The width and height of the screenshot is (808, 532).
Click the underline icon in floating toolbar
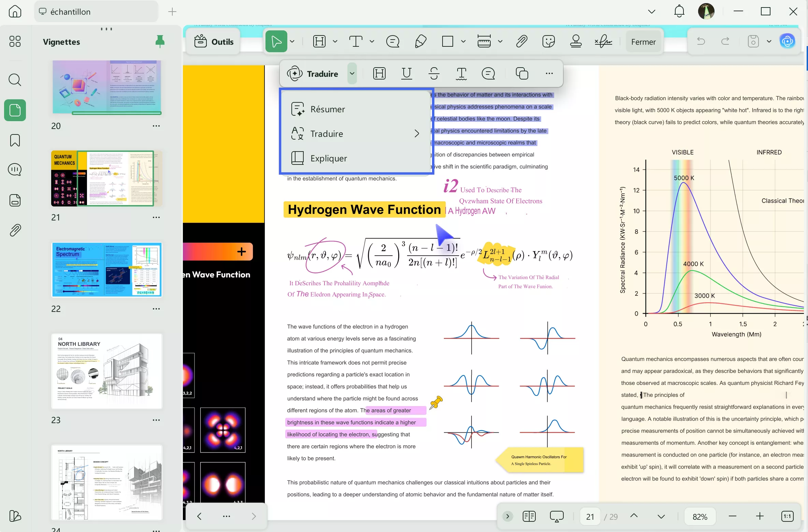(x=406, y=73)
